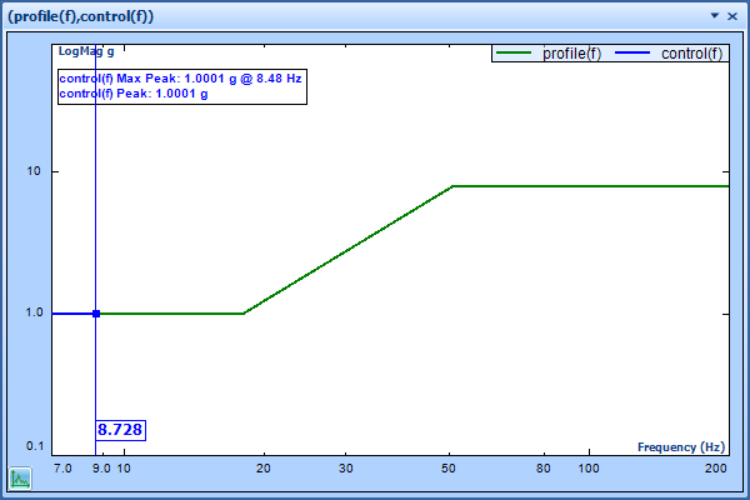Click the green profile trace on the sloped segment

(x=348, y=250)
